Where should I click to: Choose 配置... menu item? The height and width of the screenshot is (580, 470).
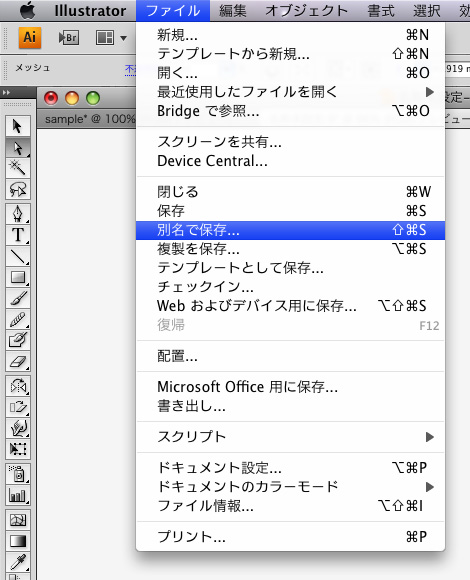290,356
